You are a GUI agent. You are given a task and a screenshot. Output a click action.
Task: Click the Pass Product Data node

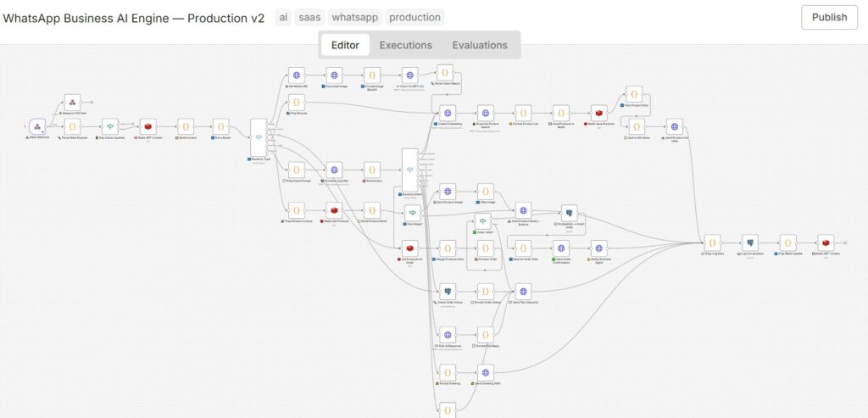(634, 94)
